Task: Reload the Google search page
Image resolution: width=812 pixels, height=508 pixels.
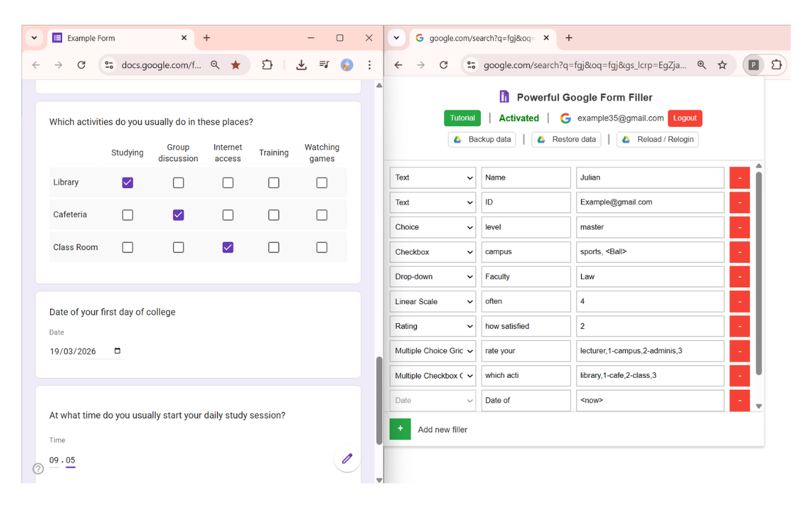Action: click(x=443, y=65)
